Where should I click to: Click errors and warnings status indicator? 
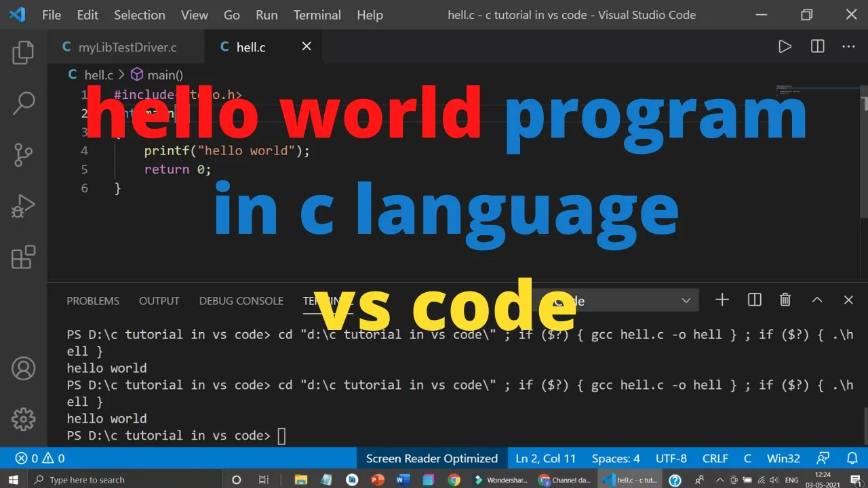coord(40,458)
